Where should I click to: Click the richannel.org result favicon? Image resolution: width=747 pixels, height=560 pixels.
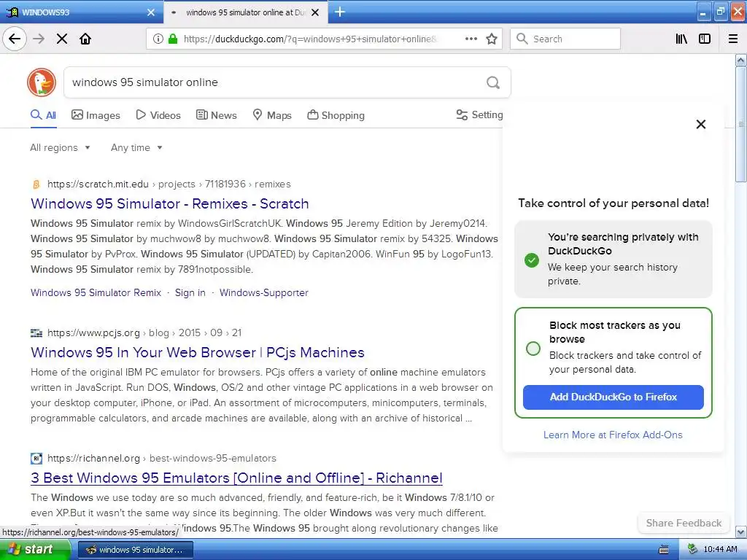pyautogui.click(x=36, y=459)
